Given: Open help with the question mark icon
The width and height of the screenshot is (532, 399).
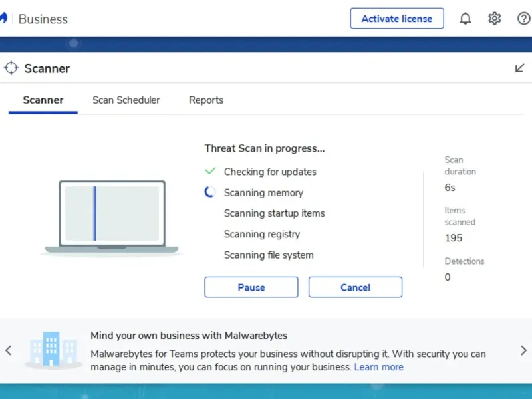Looking at the screenshot, I should (x=524, y=19).
